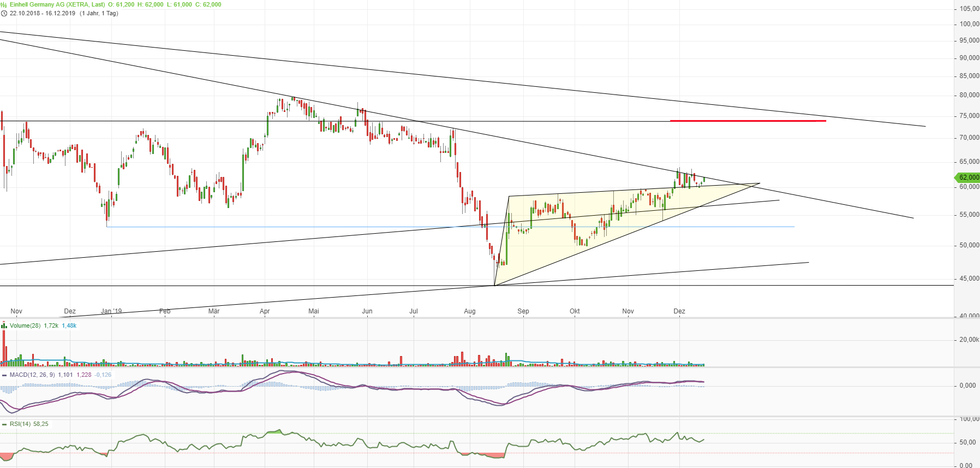Click the Dez label near chart end
980x468 pixels.
point(679,311)
